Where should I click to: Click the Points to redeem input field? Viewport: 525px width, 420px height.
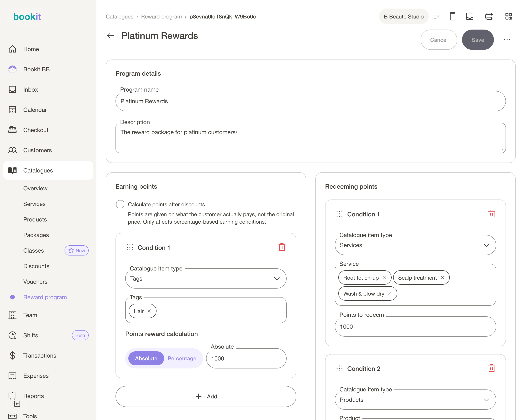(415, 326)
